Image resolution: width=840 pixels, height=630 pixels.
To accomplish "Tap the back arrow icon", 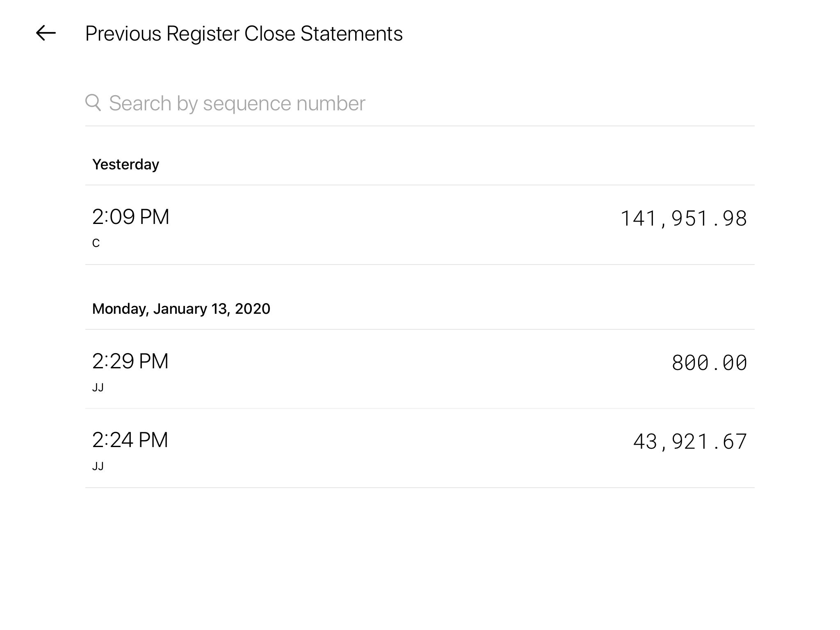I will (x=46, y=33).
